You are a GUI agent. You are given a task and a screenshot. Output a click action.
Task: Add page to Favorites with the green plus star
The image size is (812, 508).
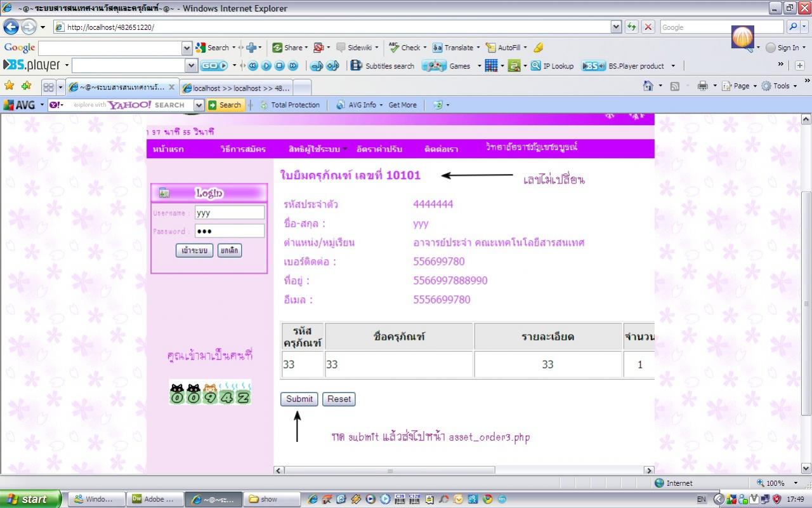click(26, 86)
